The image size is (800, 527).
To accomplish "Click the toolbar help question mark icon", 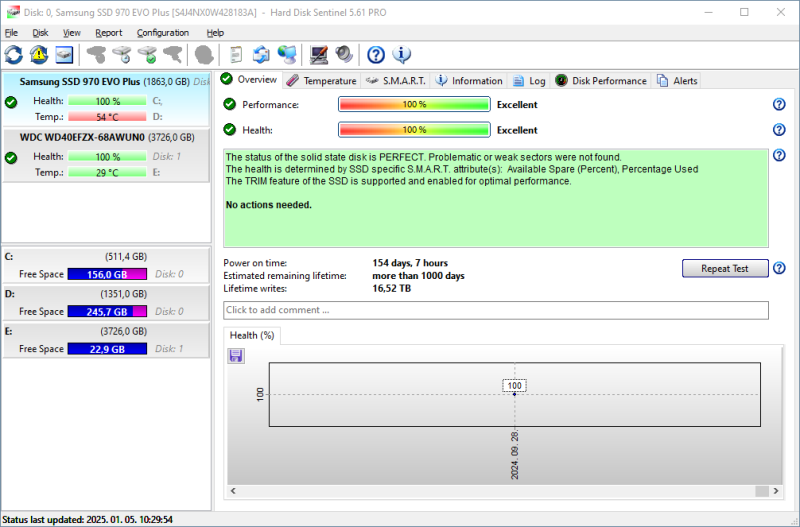I will pos(376,55).
